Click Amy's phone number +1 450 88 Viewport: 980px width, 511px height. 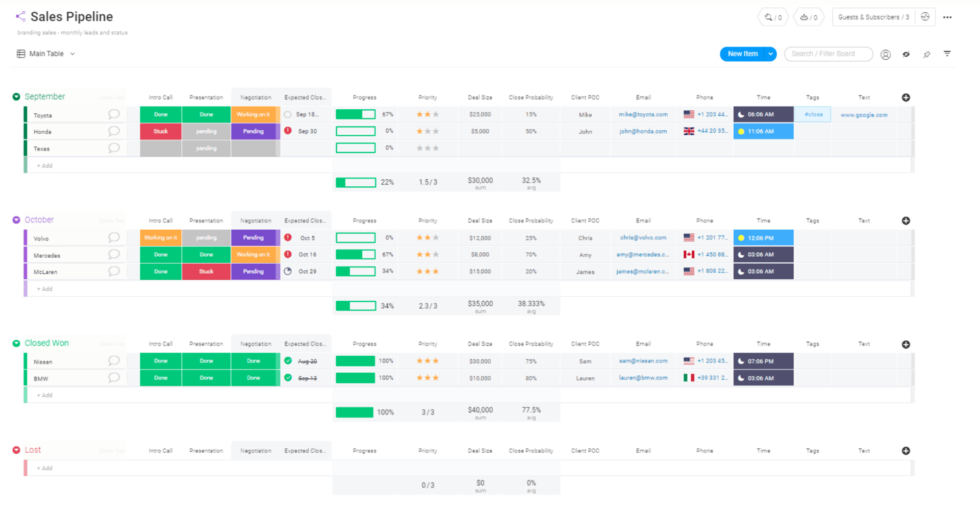pyautogui.click(x=712, y=255)
